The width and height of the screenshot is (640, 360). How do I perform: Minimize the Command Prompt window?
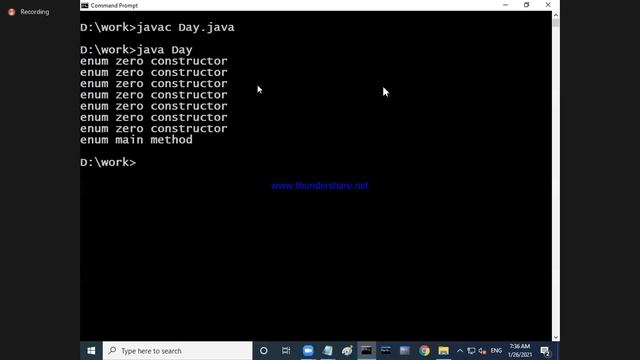(505, 5)
